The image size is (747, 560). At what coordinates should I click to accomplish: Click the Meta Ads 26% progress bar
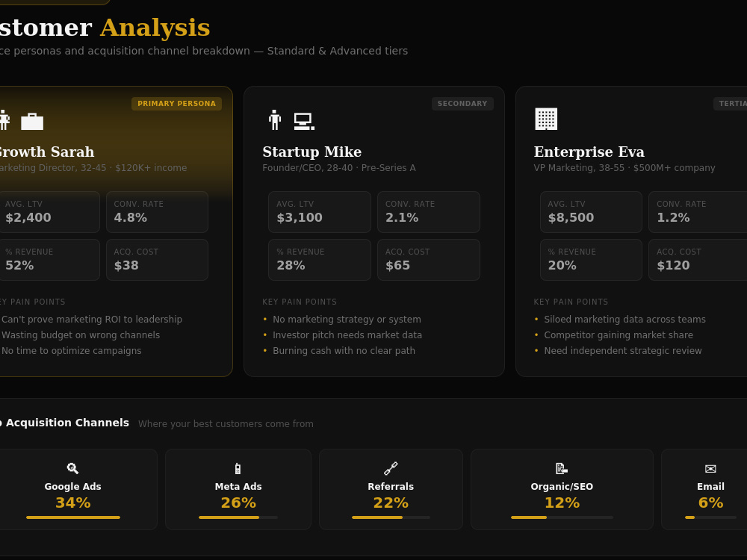[x=238, y=517]
